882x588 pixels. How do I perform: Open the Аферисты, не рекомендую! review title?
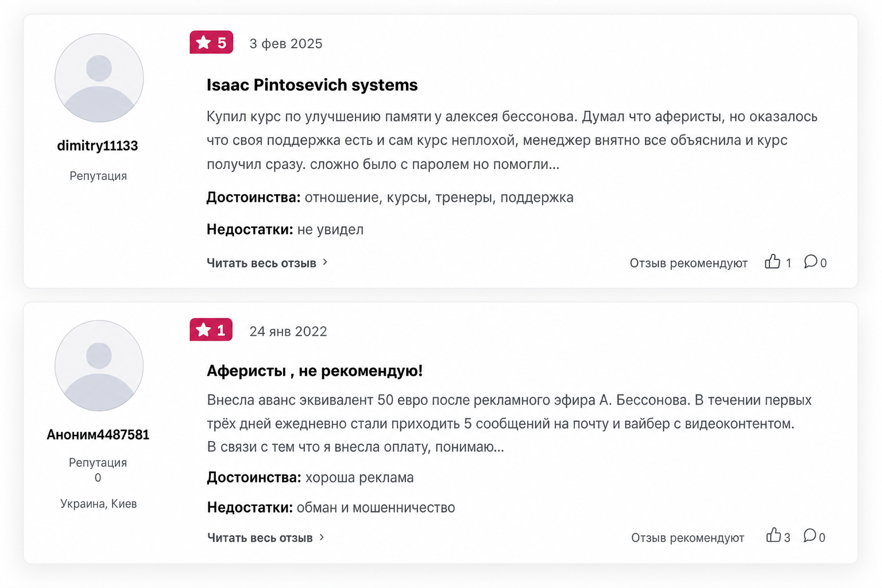315,371
